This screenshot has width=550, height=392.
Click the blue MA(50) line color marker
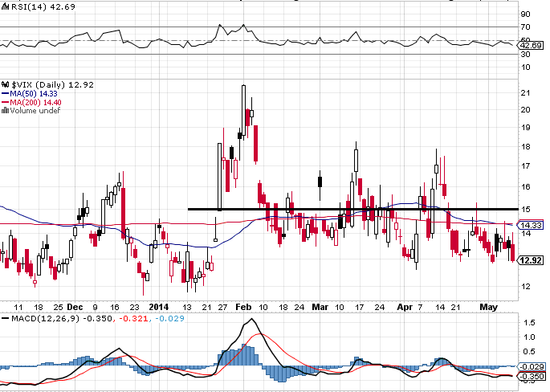coord(6,94)
